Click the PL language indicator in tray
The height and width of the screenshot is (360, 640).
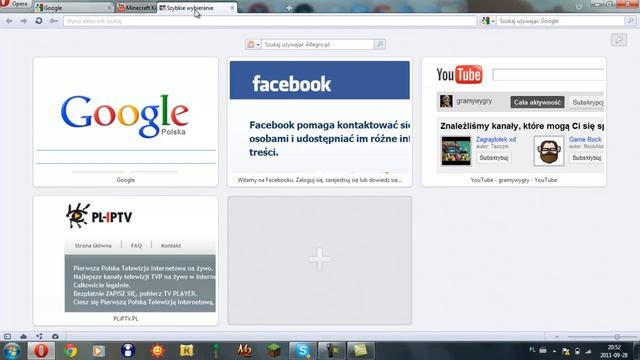[532, 350]
